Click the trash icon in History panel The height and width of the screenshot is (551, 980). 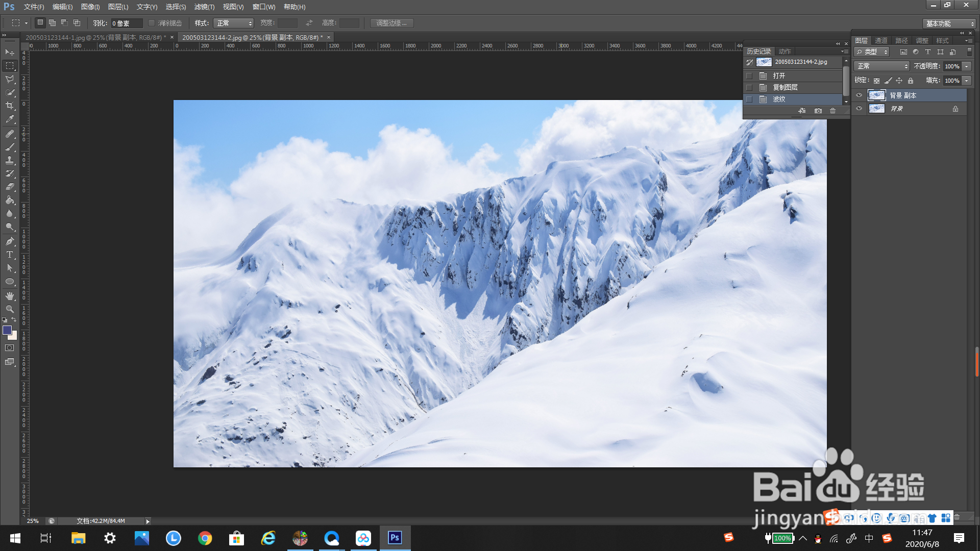(x=832, y=111)
